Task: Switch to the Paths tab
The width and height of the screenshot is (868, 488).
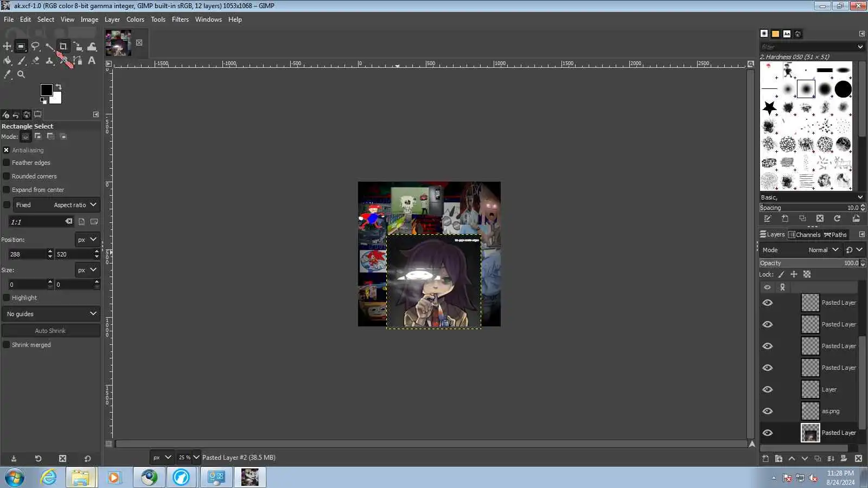Action: click(835, 235)
